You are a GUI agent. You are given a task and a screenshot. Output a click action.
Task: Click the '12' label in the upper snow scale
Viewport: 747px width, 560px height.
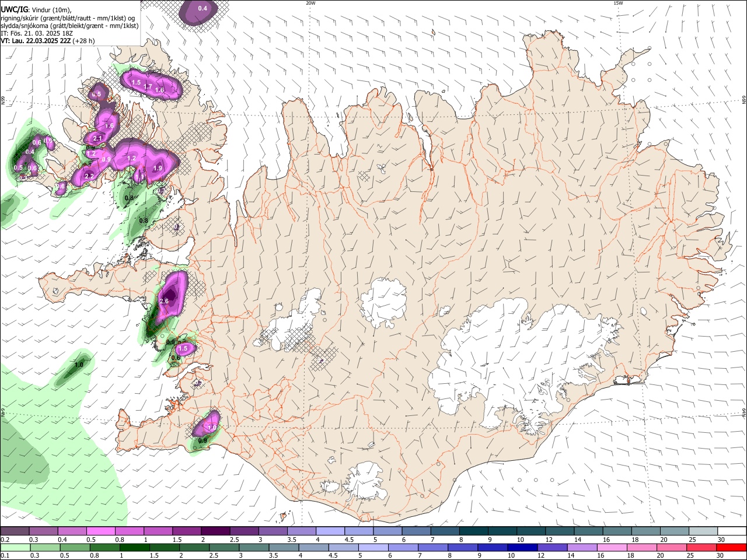(x=549, y=540)
